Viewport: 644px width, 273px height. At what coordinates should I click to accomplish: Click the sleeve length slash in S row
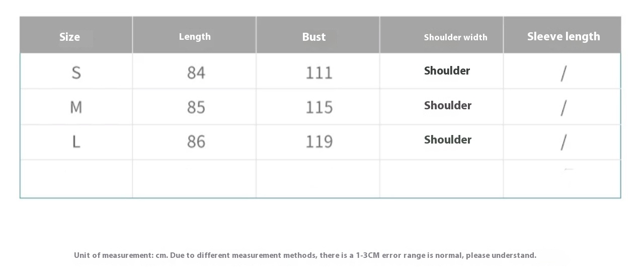[x=563, y=74]
